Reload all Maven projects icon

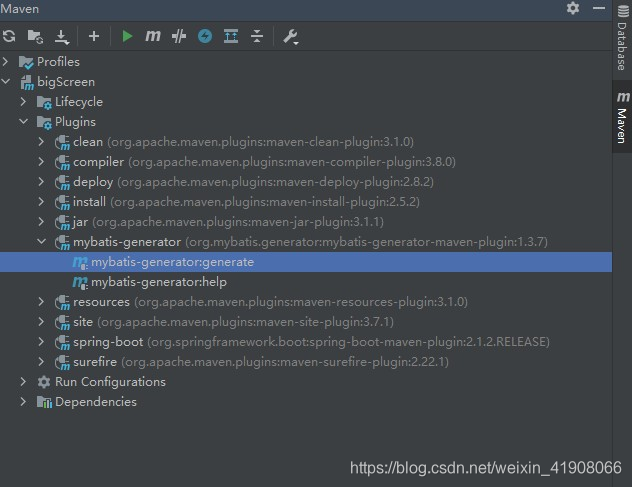click(9, 36)
